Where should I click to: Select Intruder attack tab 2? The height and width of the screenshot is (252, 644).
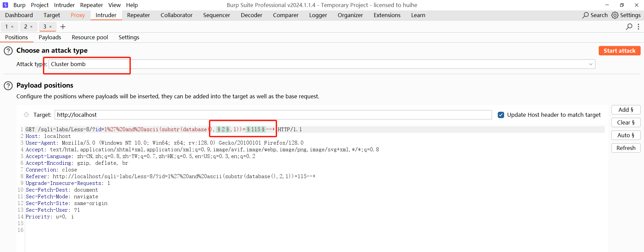[25, 27]
